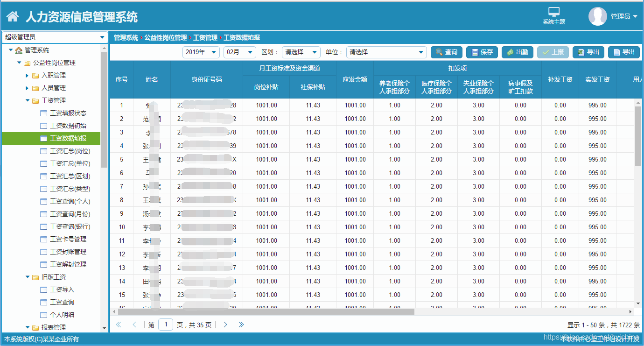Open 工资查询 under 旧版工资
The width and height of the screenshot is (644, 346).
[62, 302]
